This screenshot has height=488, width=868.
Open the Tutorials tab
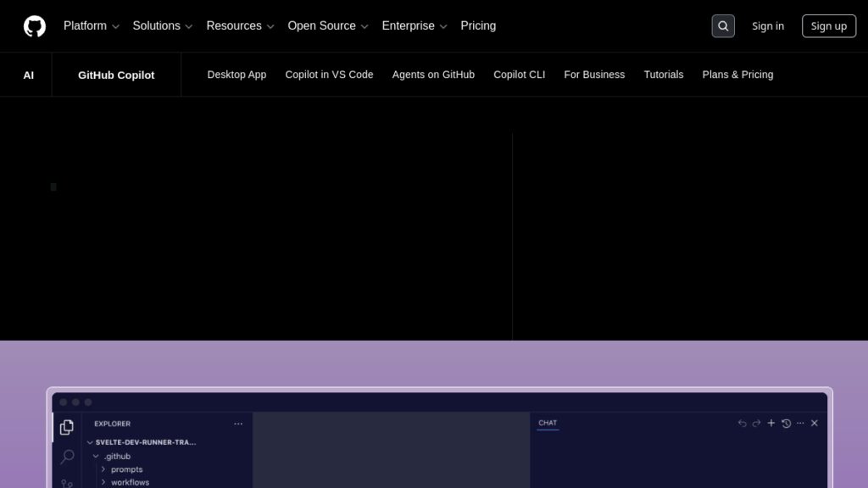664,75
